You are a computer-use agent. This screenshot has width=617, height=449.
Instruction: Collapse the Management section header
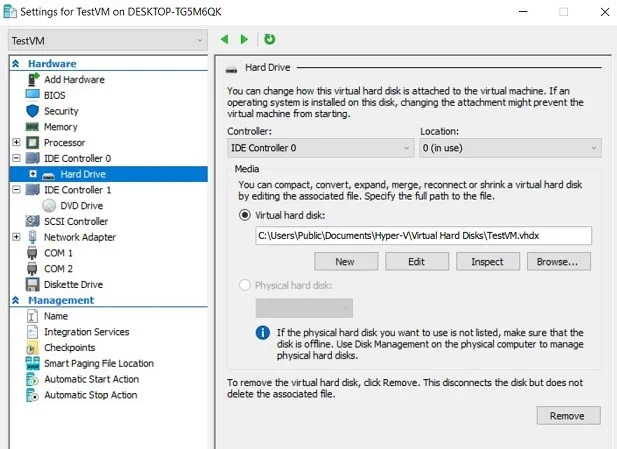[16, 300]
